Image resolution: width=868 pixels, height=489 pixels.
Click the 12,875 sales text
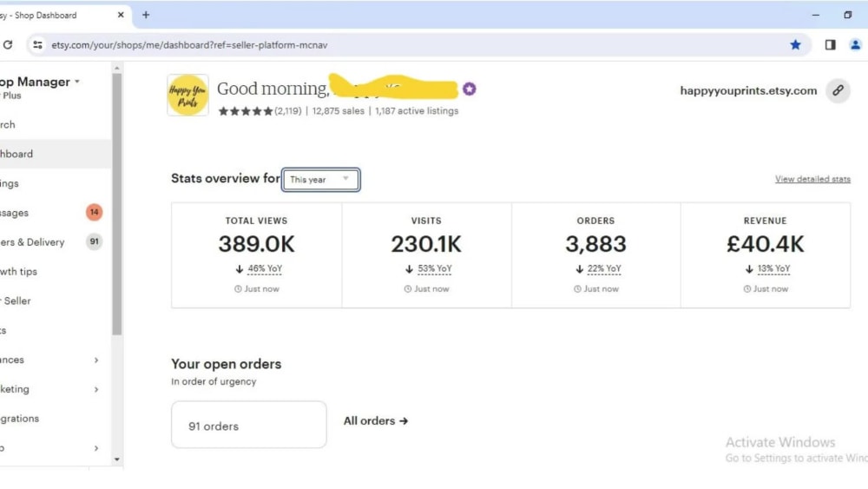click(x=339, y=111)
